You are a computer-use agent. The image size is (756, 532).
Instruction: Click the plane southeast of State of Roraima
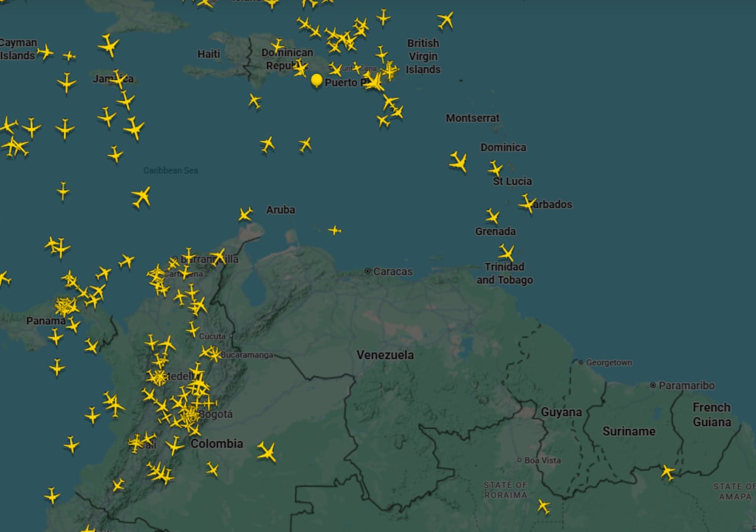[x=543, y=506]
